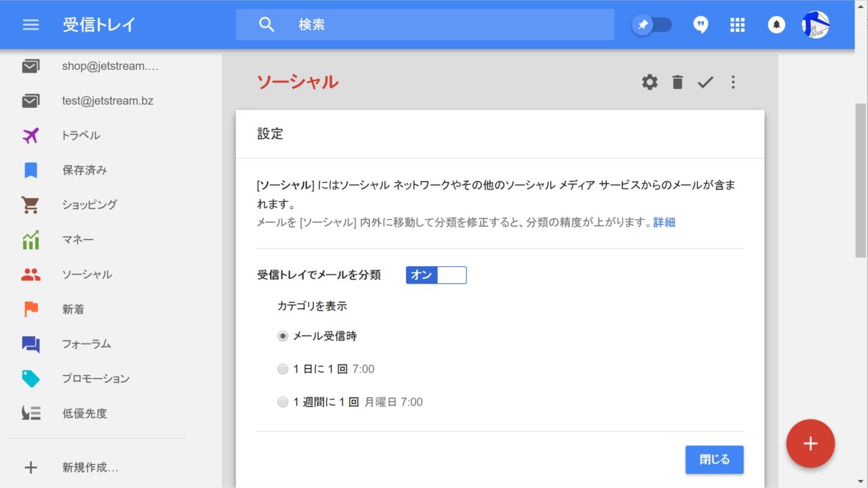
Task: Toggle the pinned items switch
Action: (x=652, y=25)
